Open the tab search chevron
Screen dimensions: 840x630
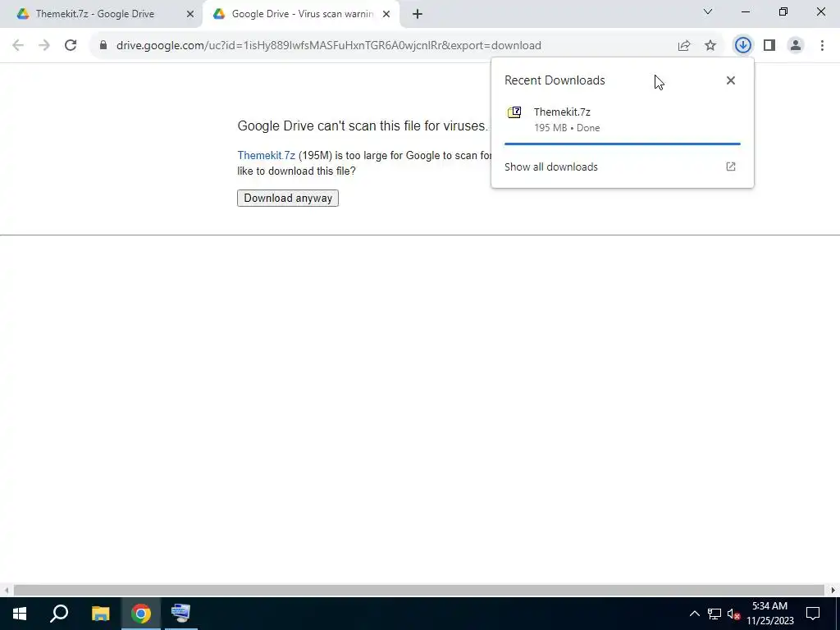(x=708, y=11)
